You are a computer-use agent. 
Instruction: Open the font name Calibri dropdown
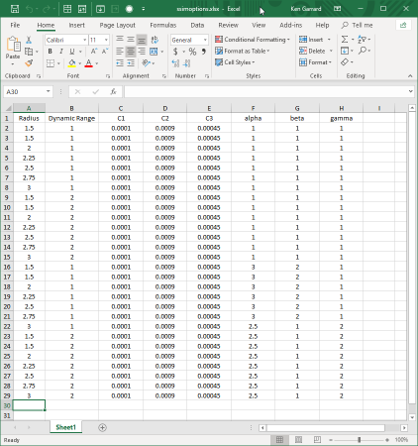(85, 40)
